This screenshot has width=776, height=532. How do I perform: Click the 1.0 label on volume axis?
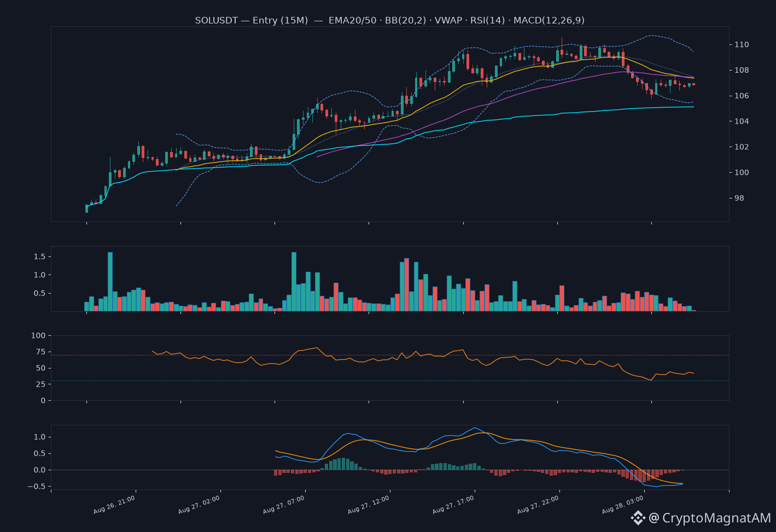(39, 275)
